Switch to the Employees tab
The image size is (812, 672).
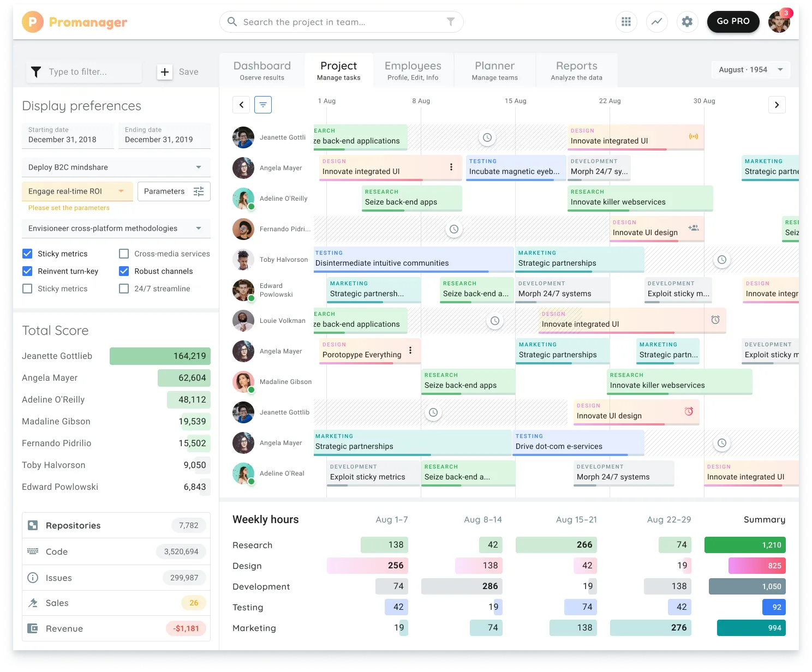[413, 70]
